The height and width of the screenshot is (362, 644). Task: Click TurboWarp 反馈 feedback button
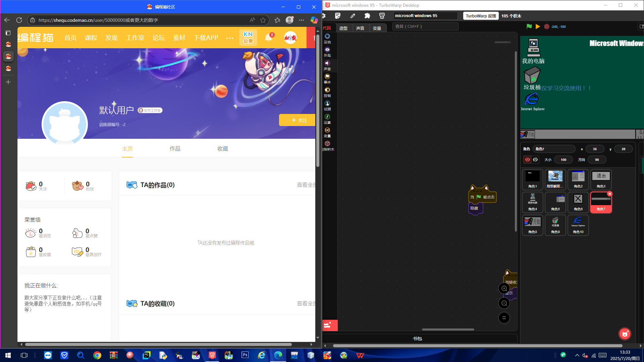pos(481,16)
